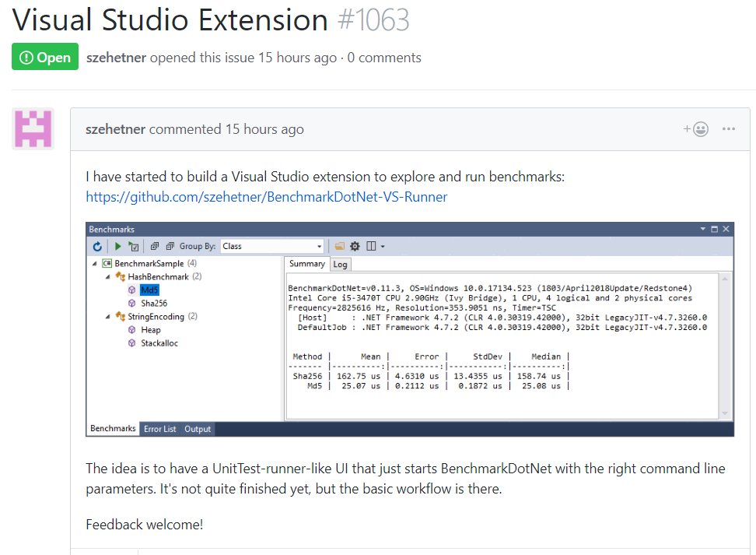Click the refresh benchmarks icon

[x=97, y=247]
